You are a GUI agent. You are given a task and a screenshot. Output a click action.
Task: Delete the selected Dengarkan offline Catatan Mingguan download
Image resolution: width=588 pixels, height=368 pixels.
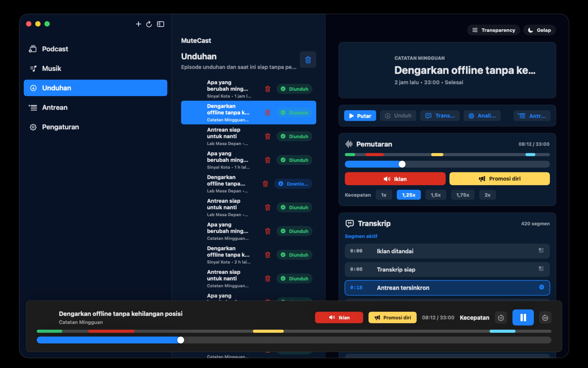pyautogui.click(x=267, y=112)
